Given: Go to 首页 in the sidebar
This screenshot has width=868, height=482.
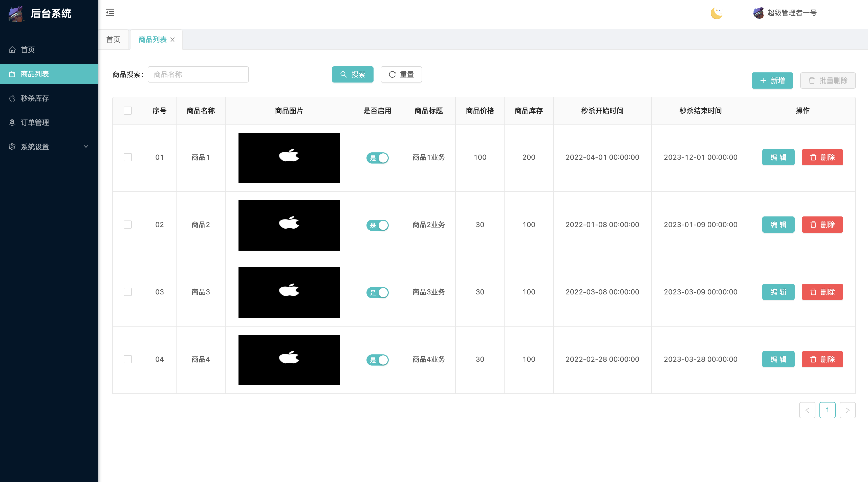Looking at the screenshot, I should (x=49, y=50).
